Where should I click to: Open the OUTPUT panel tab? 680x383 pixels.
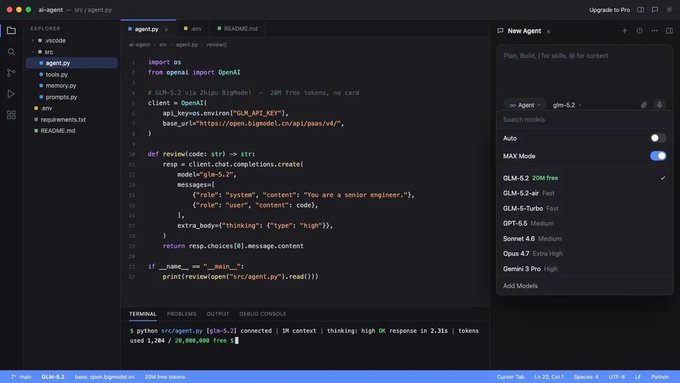tap(218, 314)
